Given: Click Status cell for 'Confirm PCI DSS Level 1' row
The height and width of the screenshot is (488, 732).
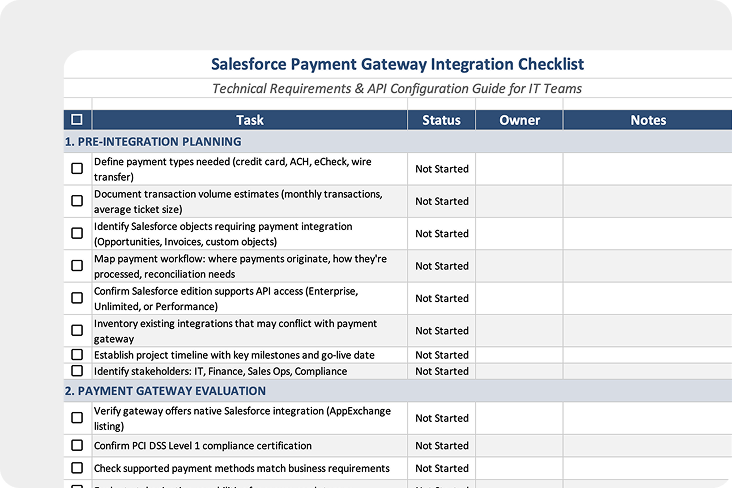Looking at the screenshot, I should coord(442,446).
